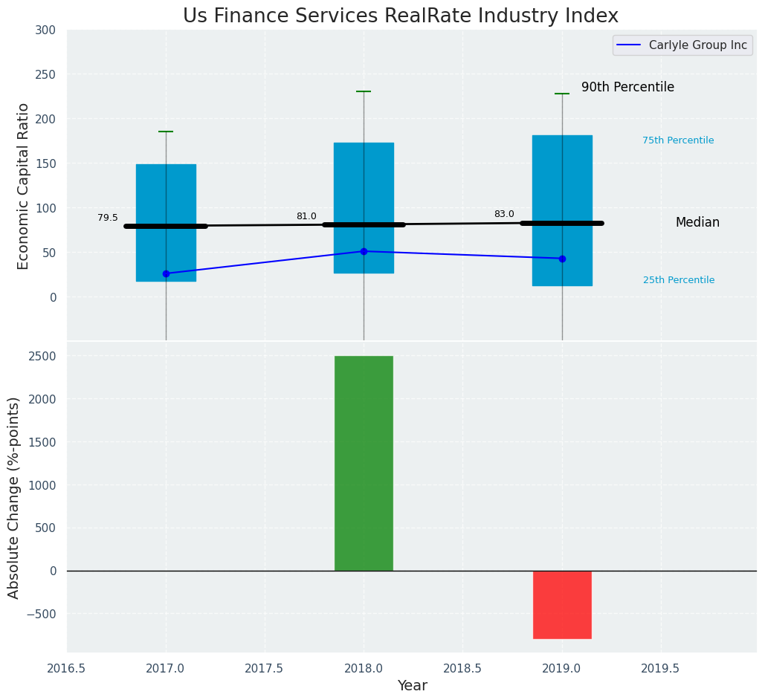Select Carlyle's 2018 data point marker
Screen dimensions: 765x700
364,251
